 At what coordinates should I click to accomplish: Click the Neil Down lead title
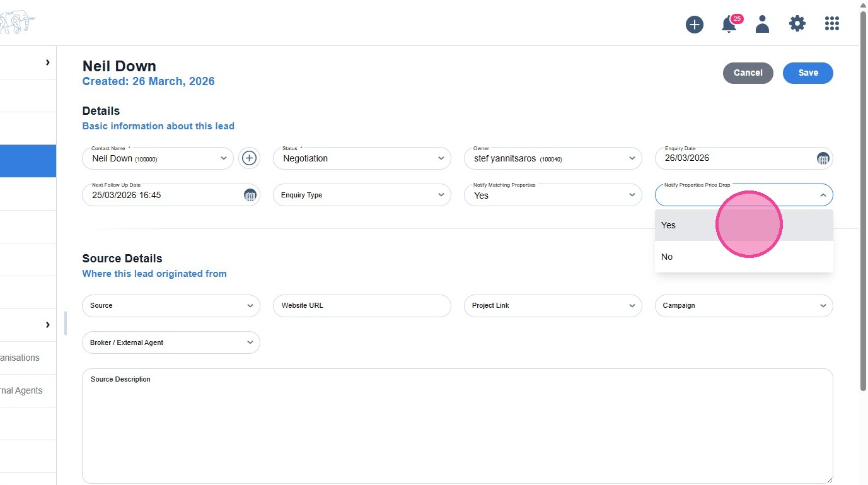(x=119, y=66)
